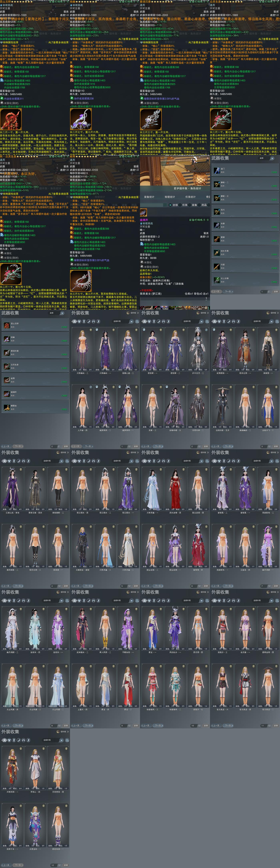Select the 霸图 weapon icon
Image resolution: width=280 pixels, height=868 pixels.
tap(216, 239)
